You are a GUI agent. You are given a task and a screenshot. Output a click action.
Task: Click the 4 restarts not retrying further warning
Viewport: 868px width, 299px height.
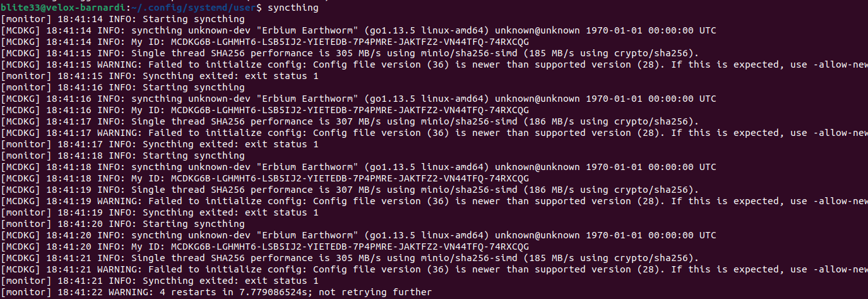(x=217, y=292)
